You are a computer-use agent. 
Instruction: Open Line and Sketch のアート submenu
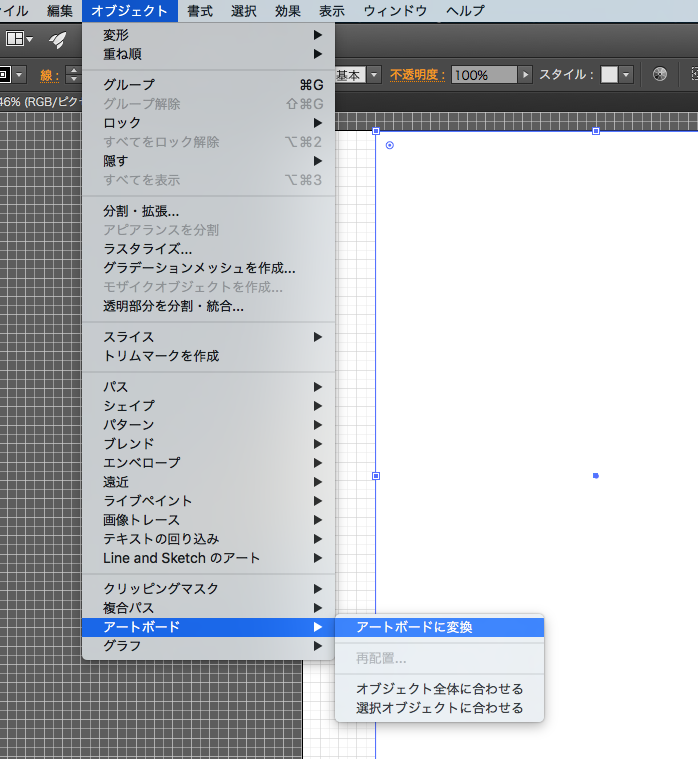[x=209, y=558]
